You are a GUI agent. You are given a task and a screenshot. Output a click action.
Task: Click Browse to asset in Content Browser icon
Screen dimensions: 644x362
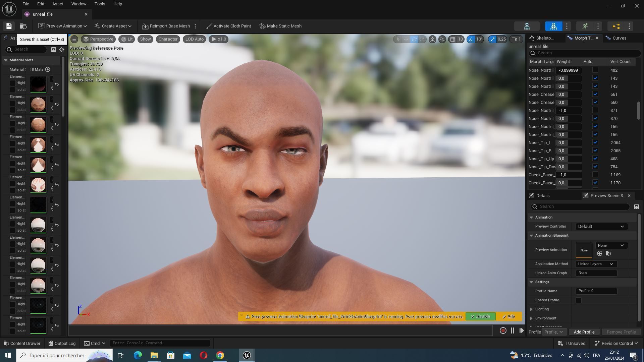23,26
